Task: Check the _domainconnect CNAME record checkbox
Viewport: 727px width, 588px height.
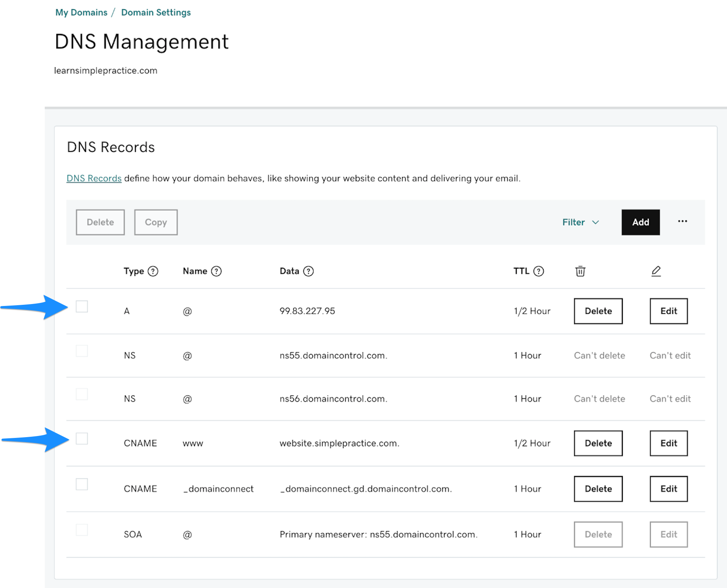Action: 82,484
